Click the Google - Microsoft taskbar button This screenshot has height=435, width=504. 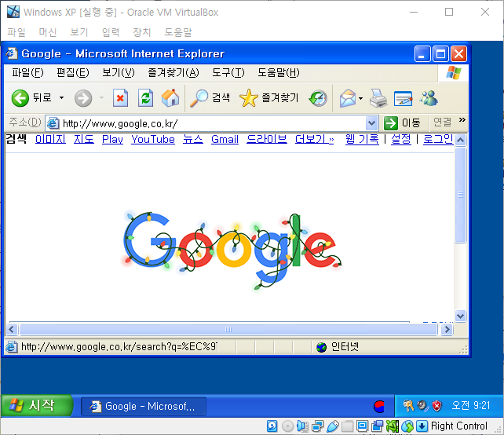pos(144,407)
